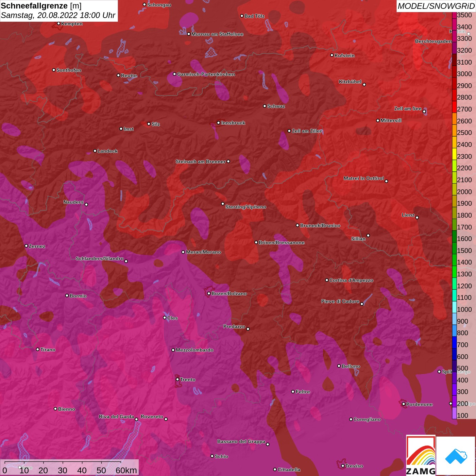Image resolution: width=476 pixels, height=476 pixels.
Task: Click the Bozen/Bolzano label
Action: point(229,293)
